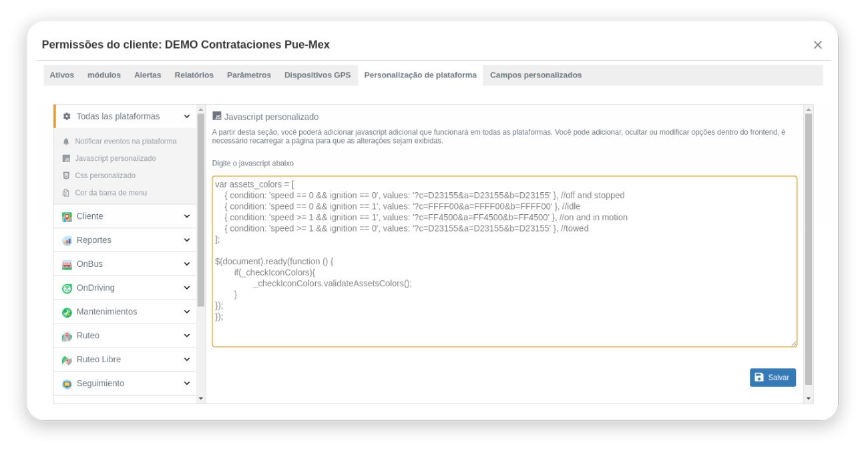Click the CSS shield icon in sidebar
868x457 pixels.
point(66,175)
